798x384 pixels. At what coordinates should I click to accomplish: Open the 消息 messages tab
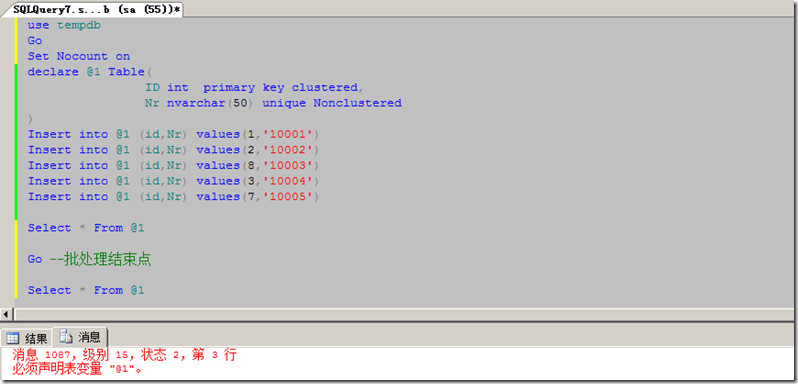(x=80, y=337)
